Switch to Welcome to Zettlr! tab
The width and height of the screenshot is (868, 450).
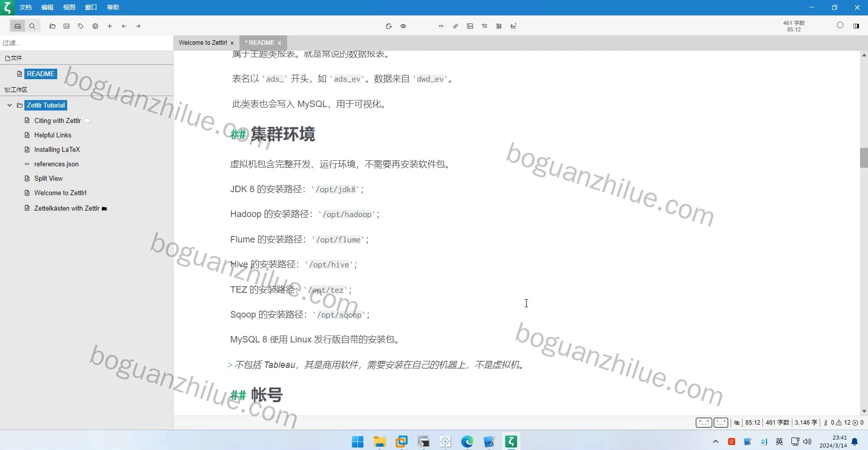(x=203, y=43)
